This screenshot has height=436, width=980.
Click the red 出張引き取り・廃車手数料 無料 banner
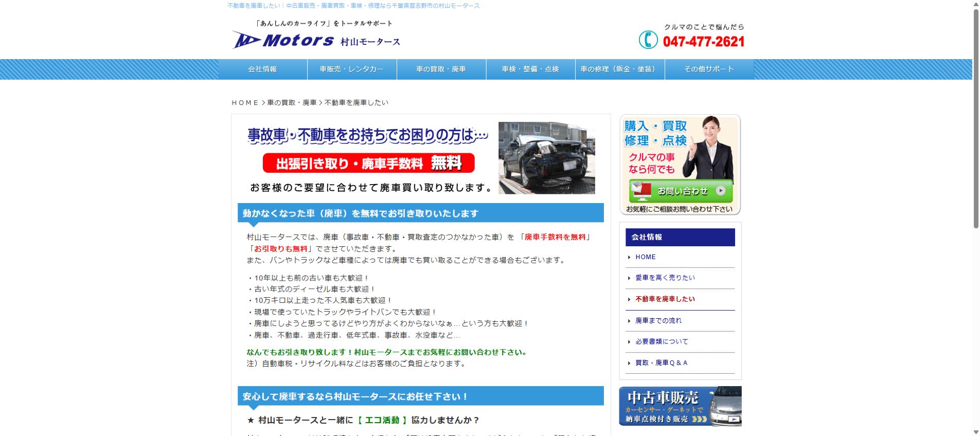(x=368, y=163)
